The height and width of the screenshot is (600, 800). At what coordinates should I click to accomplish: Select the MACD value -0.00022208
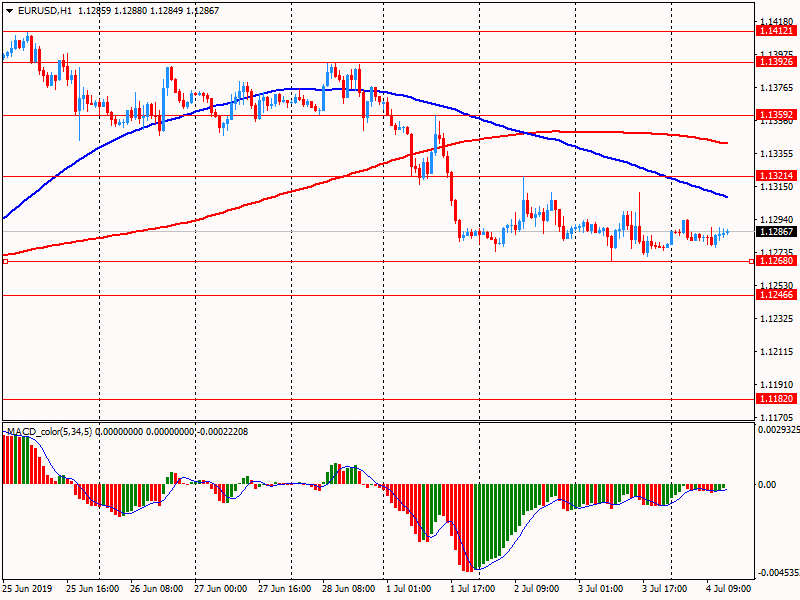coord(222,432)
